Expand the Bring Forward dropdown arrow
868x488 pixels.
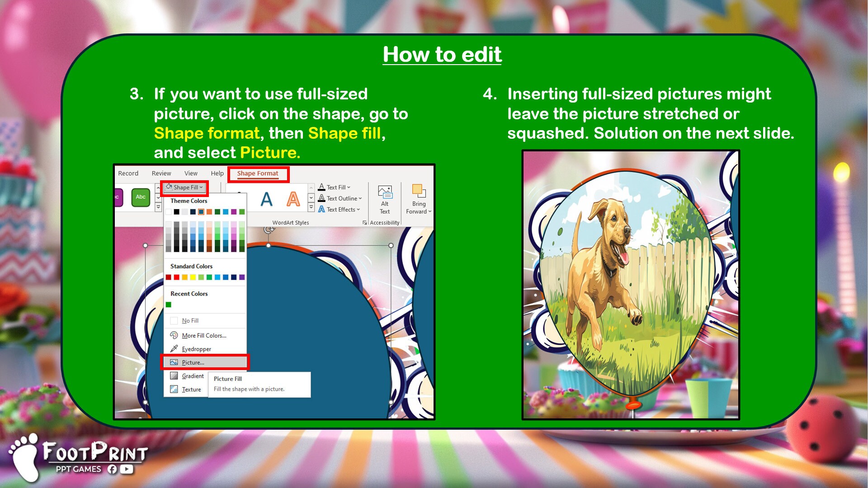[x=430, y=211]
